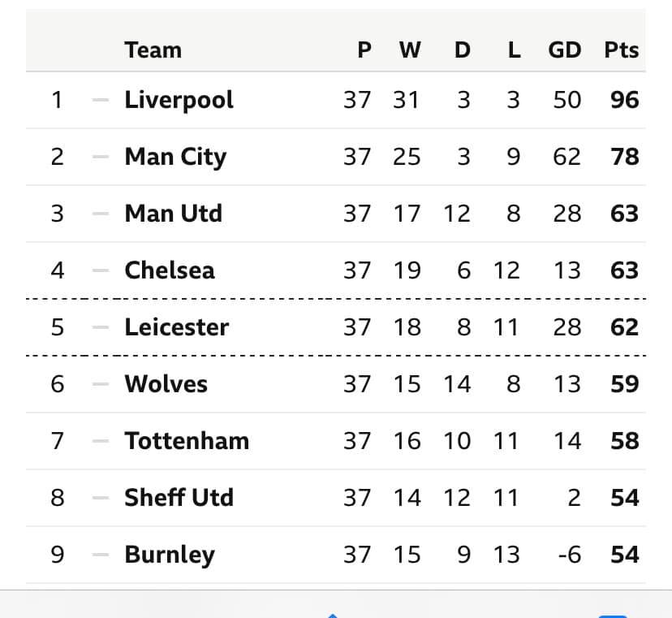Click Liverpool's 96 points value
Image resolution: width=672 pixels, height=618 pixels.
(x=624, y=100)
